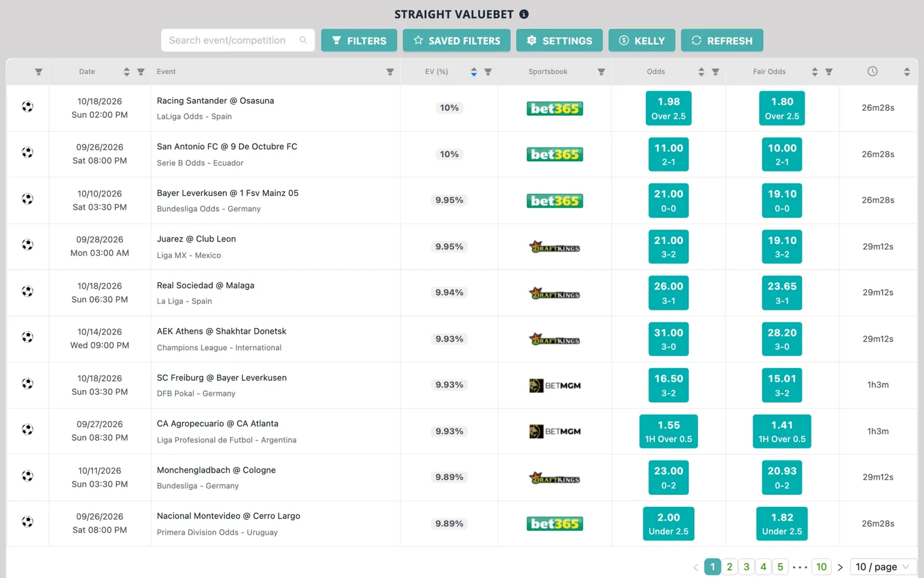Select 1.55 1H Over 0.5 odds button
Image resolution: width=924 pixels, height=578 pixels.
click(669, 432)
